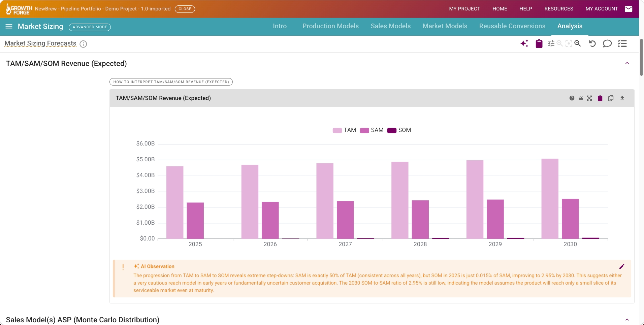Open the hamburger navigation menu
Image resolution: width=644 pixels, height=325 pixels.
point(9,26)
